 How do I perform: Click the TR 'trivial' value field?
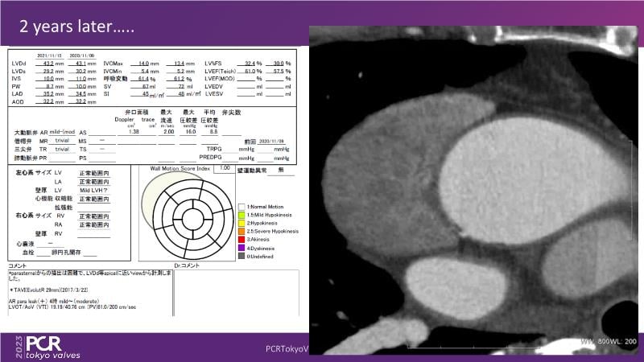(62, 148)
